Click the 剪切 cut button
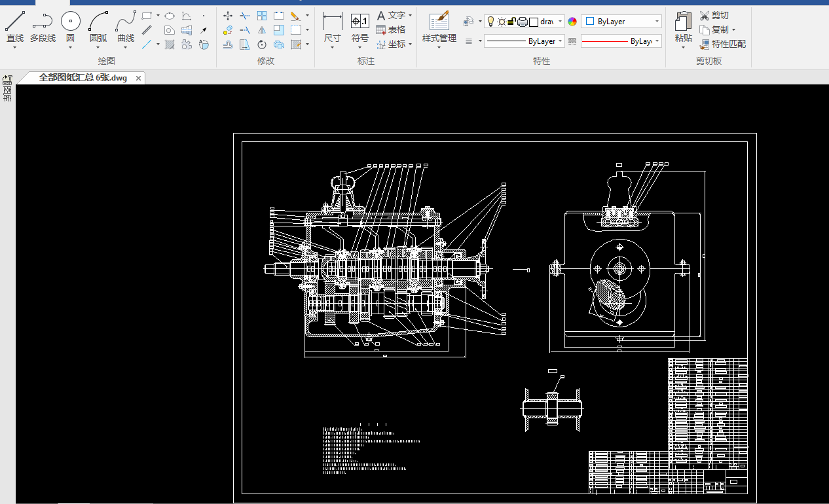This screenshot has height=504, width=829. click(714, 15)
